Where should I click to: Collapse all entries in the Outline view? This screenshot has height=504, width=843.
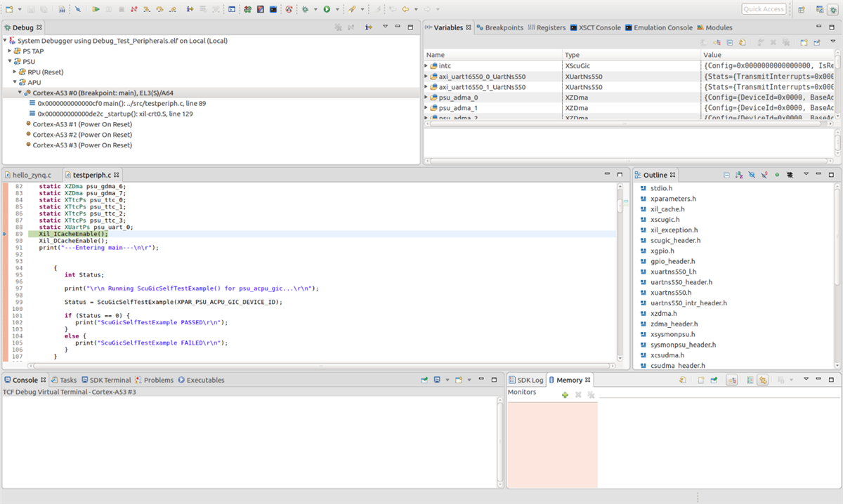click(726, 175)
